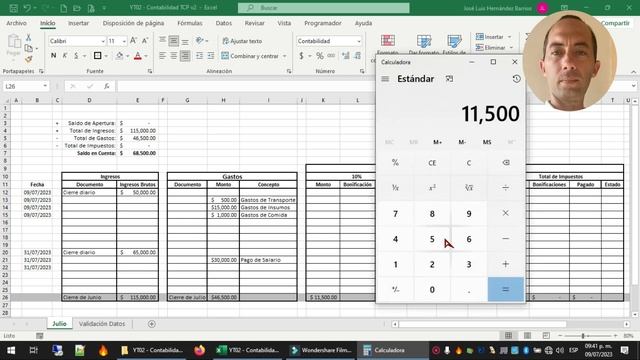Switch to the Fórmulas ribbon tab
Screen dimensions: 640x360
[190, 23]
